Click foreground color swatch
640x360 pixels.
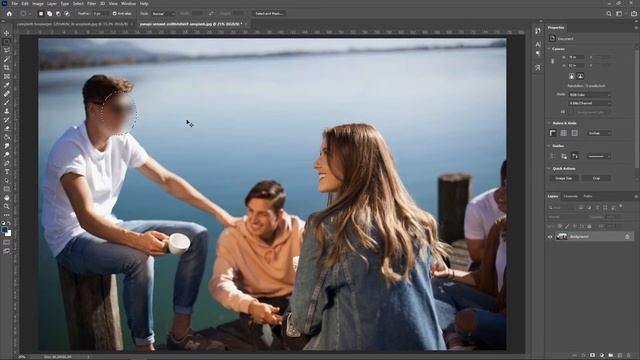point(5,230)
